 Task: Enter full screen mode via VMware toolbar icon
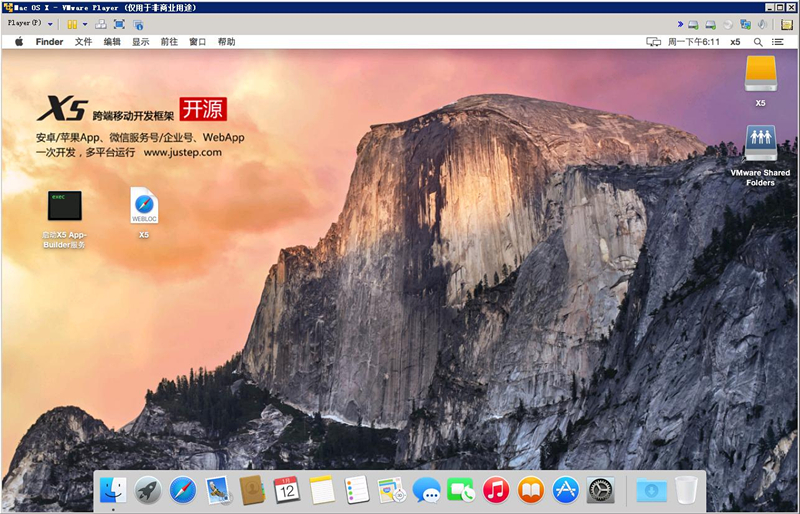pos(119,24)
